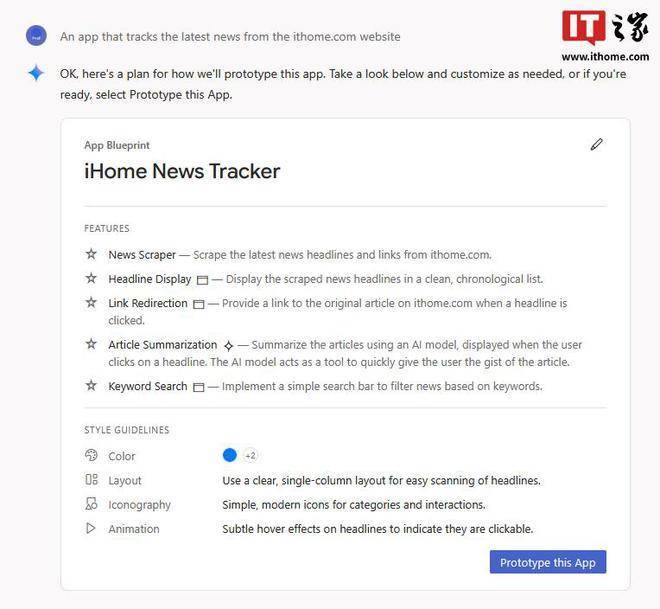Click the pencil edit icon on App Blueprint
The width and height of the screenshot is (660, 609).
coord(596,144)
